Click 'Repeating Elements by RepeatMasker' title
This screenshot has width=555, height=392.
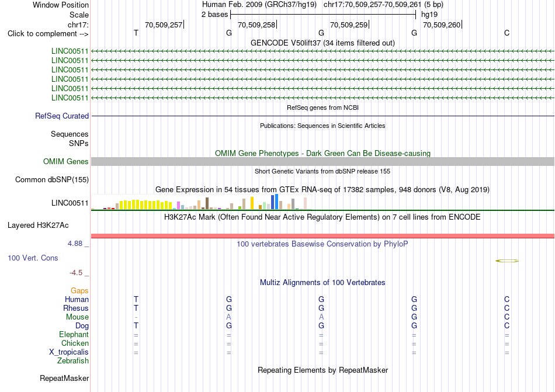pos(322,370)
